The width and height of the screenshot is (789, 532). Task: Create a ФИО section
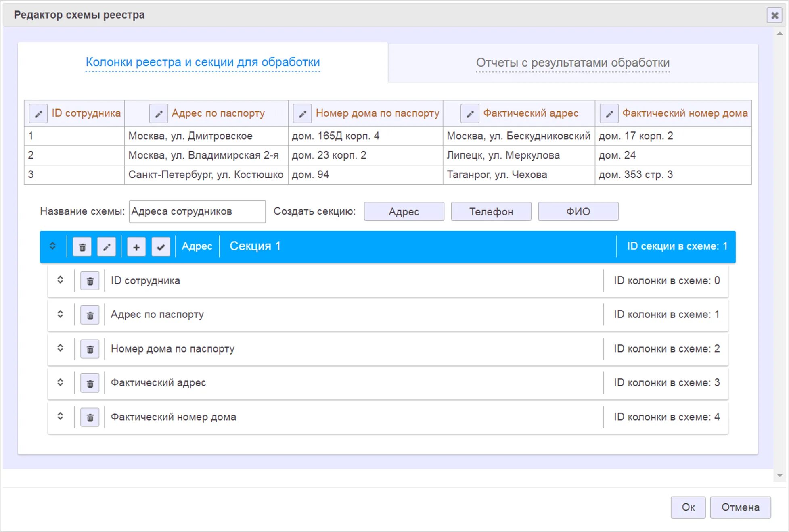point(578,211)
